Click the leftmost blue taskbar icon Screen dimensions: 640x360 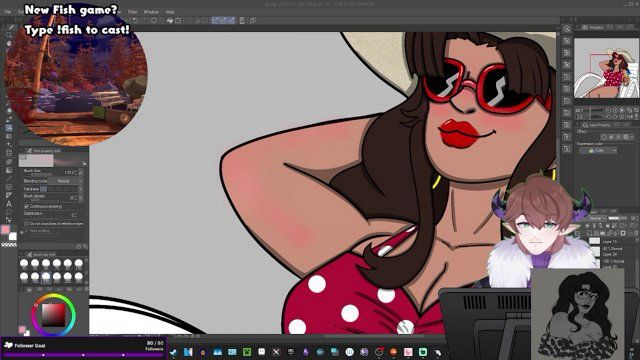point(173,352)
